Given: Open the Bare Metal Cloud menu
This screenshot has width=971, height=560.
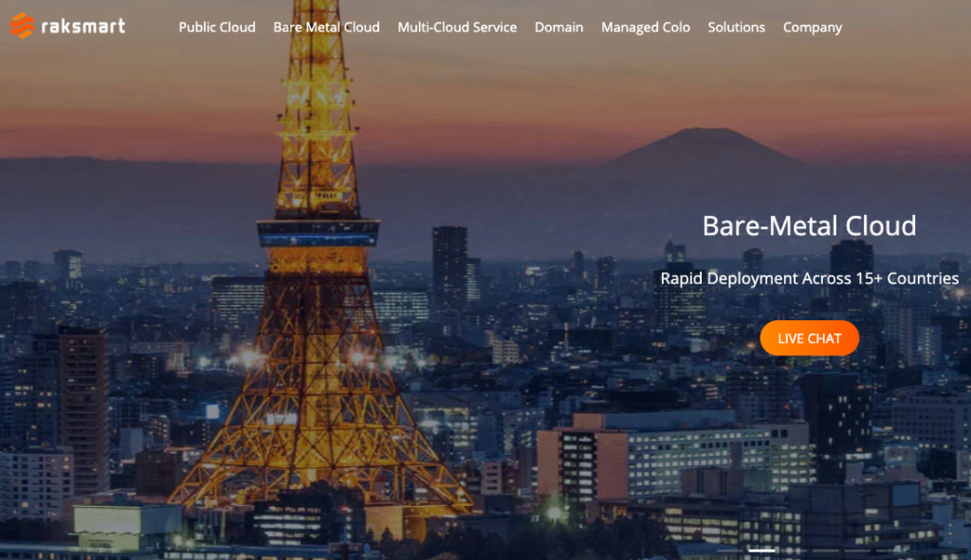Looking at the screenshot, I should 326,27.
